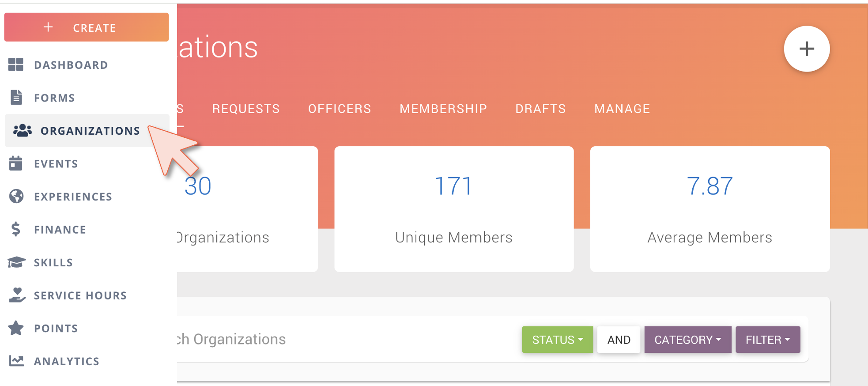Open Finance in the sidebar

coord(87,229)
